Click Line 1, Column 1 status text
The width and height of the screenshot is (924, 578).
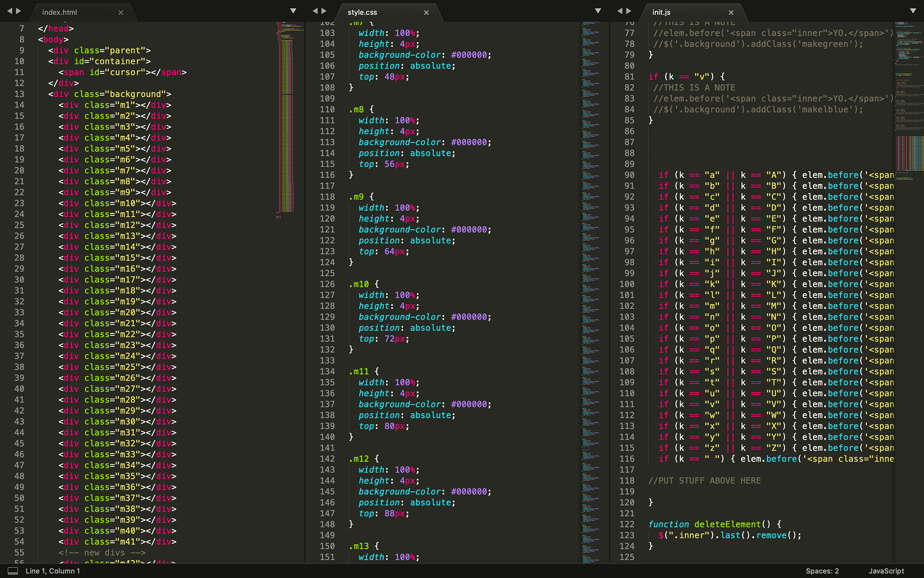(x=52, y=571)
